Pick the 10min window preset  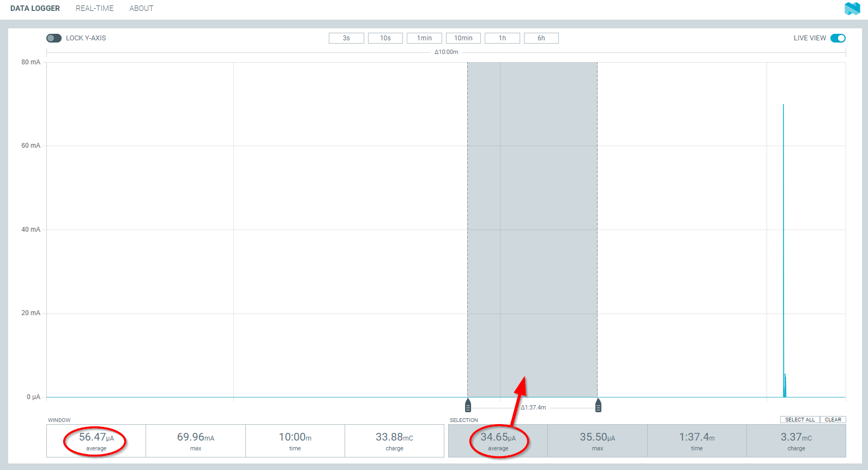pyautogui.click(x=463, y=38)
